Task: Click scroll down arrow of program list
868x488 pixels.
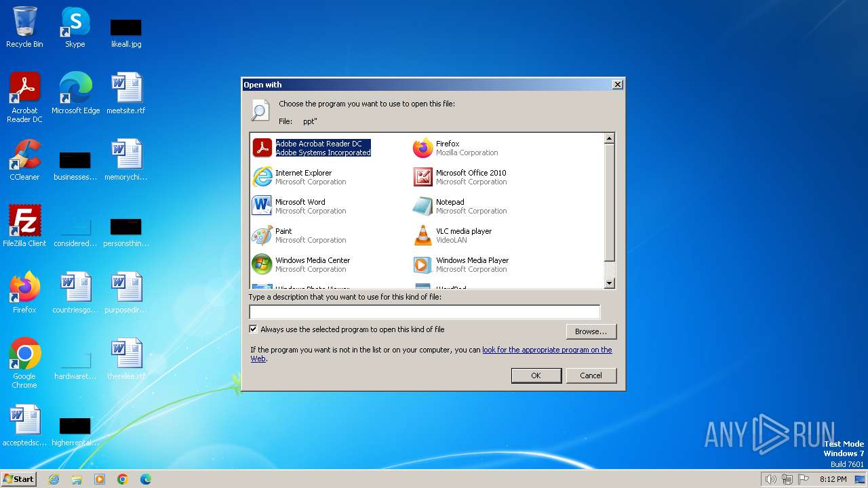Action: 609,283
